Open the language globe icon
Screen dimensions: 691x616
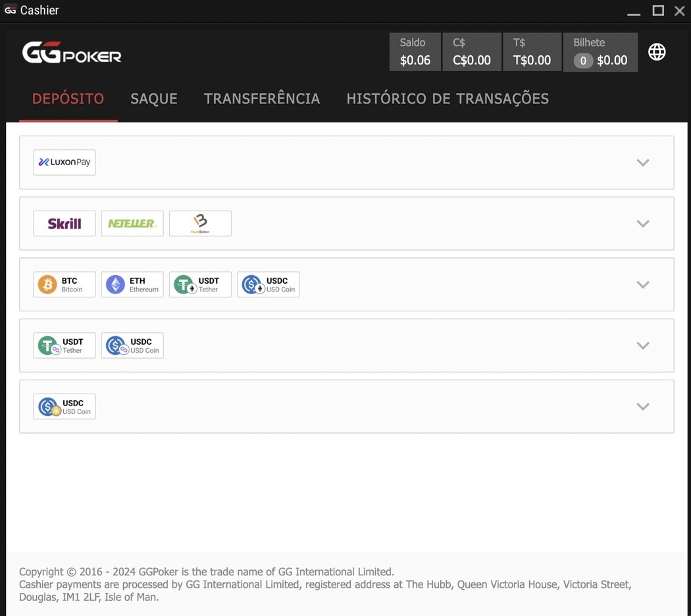(x=657, y=52)
